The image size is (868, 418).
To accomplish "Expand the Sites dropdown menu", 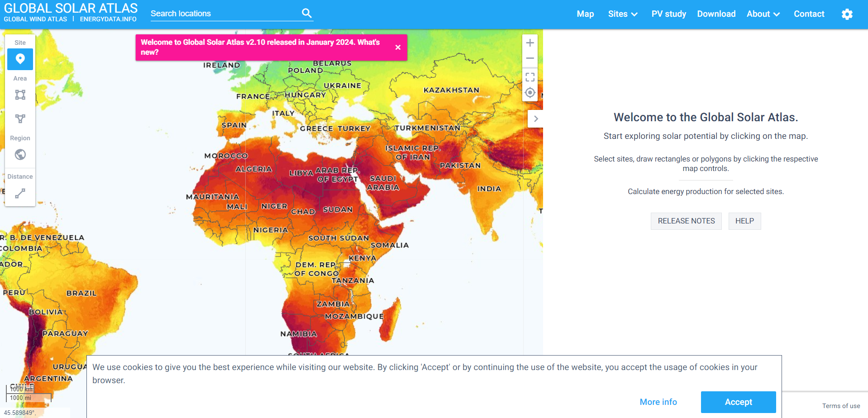I will pos(623,14).
